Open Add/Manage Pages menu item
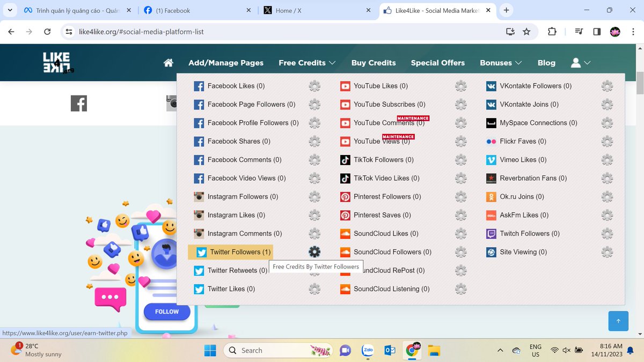This screenshot has height=362, width=644. [x=226, y=63]
